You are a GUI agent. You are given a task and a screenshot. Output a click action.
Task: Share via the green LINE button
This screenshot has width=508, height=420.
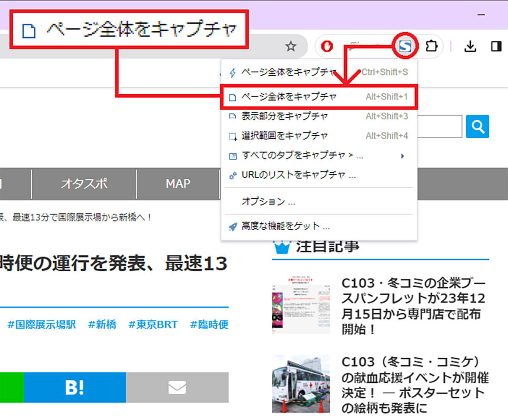pyautogui.click(x=12, y=387)
